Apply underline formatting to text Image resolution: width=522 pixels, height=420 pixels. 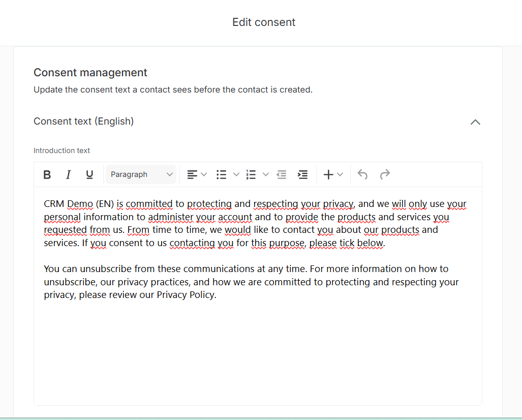89,174
